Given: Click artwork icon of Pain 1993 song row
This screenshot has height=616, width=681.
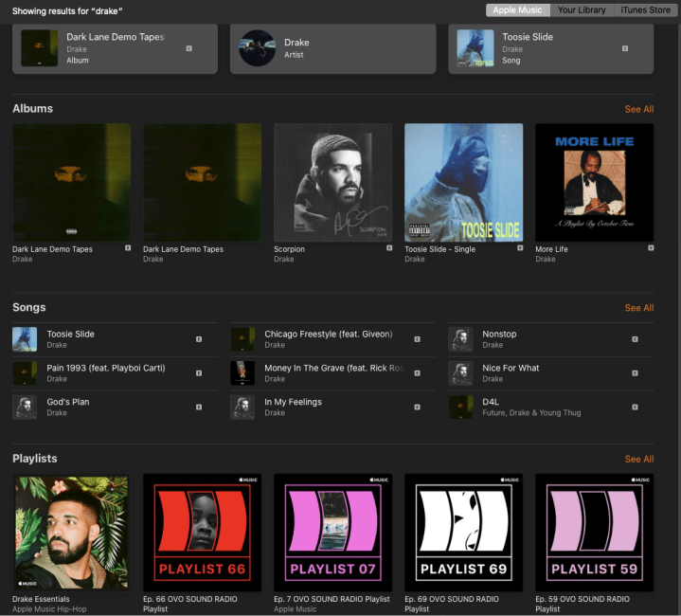Looking at the screenshot, I should click(25, 373).
